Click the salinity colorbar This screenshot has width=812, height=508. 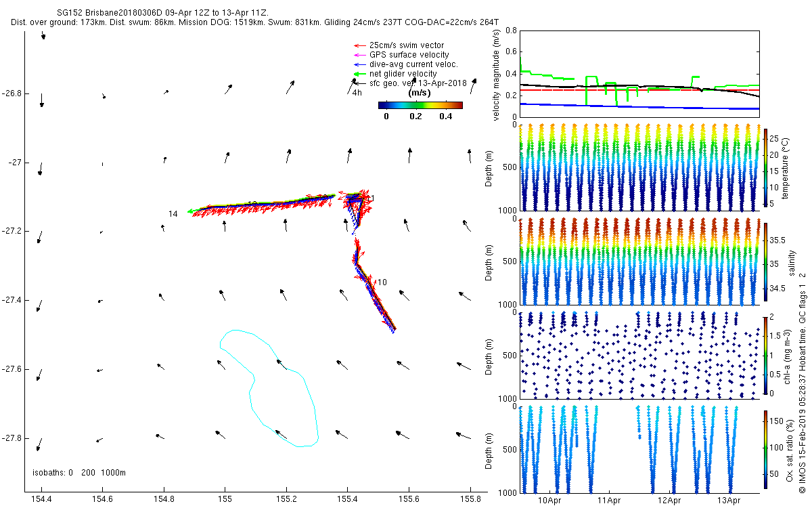tap(765, 263)
